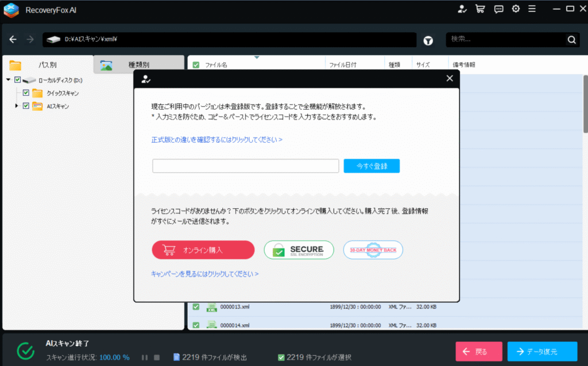
Task: Open the feedback chat bubble icon
Action: (499, 9)
